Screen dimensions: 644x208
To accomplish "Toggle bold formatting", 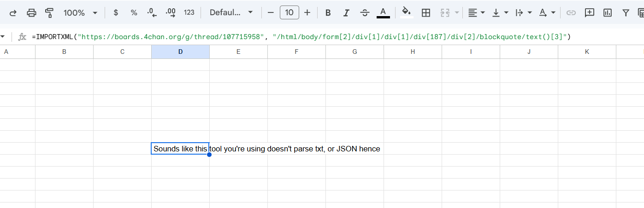I will point(328,12).
